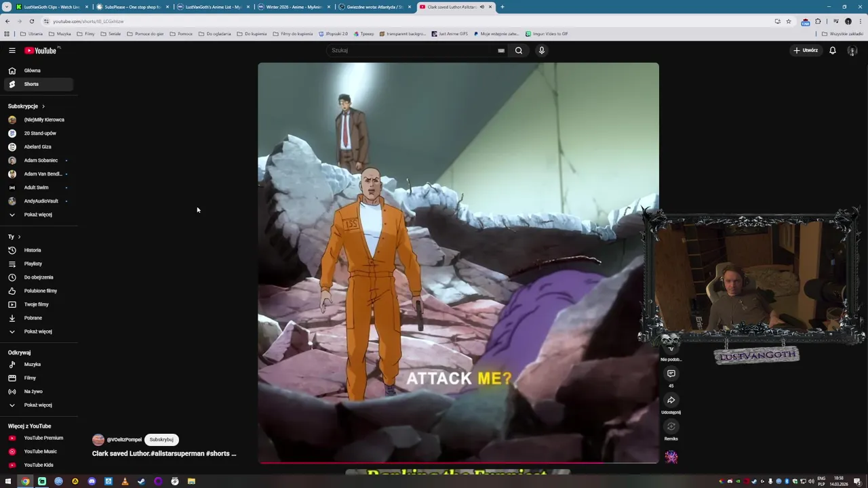The height and width of the screenshot is (488, 868).
Task: Click the Chrome address bar URL
Action: click(x=88, y=21)
